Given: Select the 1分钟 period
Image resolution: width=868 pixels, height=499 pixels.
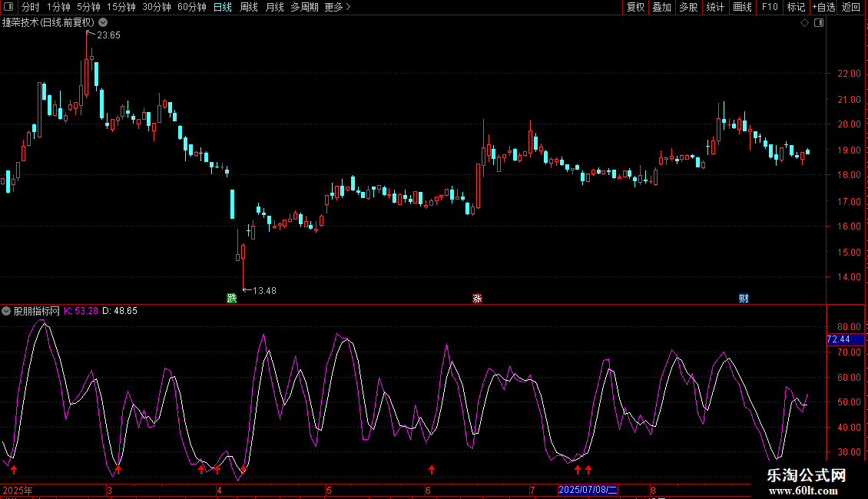Looking at the screenshot, I should click(58, 7).
